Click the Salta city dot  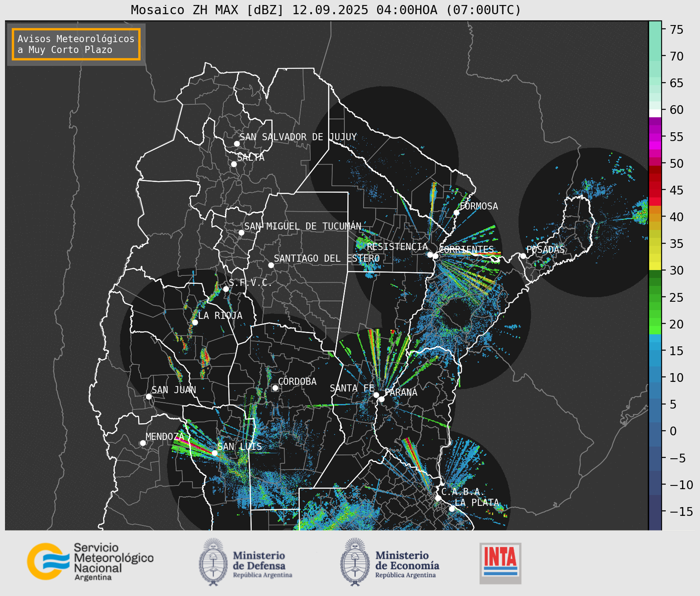point(234,164)
